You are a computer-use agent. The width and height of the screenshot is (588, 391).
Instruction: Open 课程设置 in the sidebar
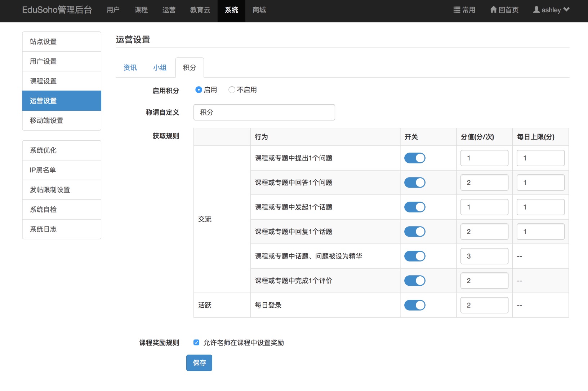(x=62, y=81)
